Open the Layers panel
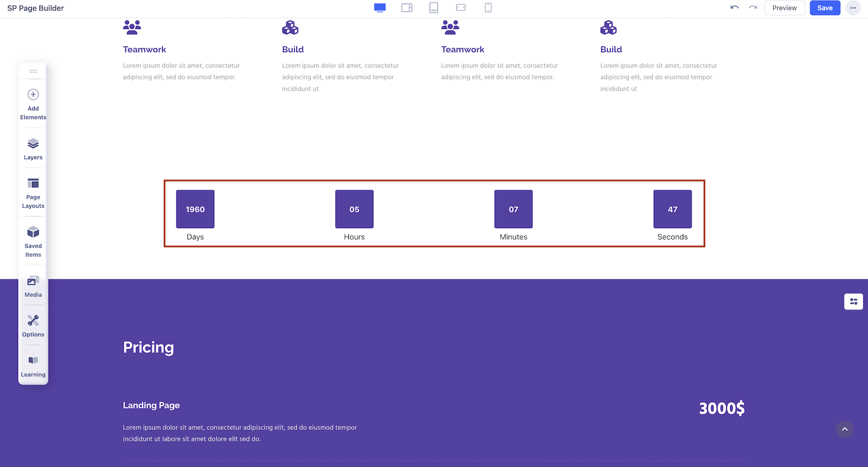 coord(33,149)
